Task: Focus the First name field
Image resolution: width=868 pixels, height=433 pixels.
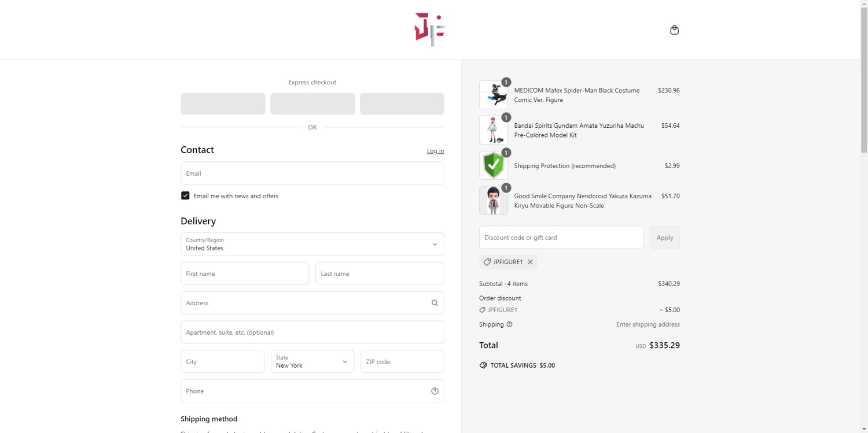Action: pyautogui.click(x=245, y=273)
